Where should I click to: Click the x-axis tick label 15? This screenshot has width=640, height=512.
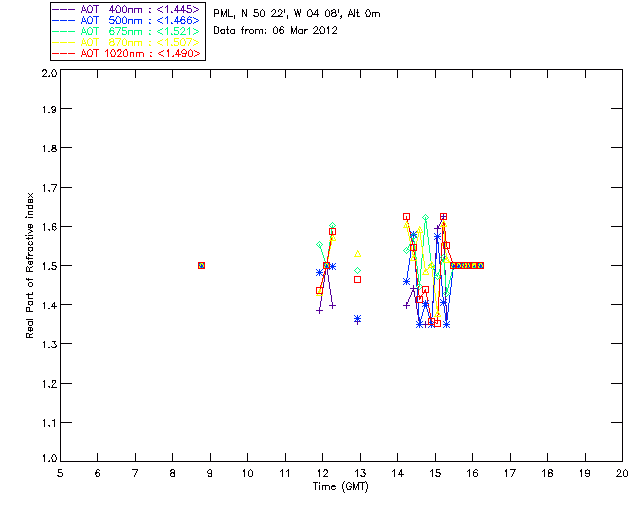click(x=435, y=474)
